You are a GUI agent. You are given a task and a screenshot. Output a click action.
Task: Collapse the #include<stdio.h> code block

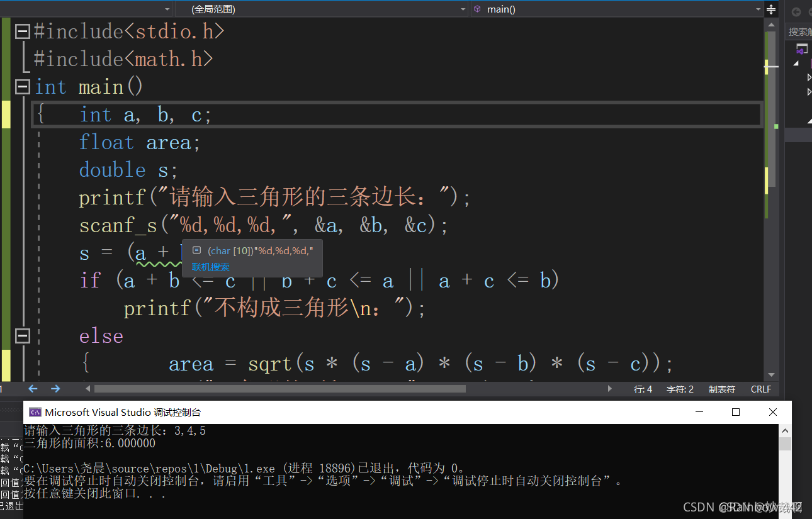(23, 31)
